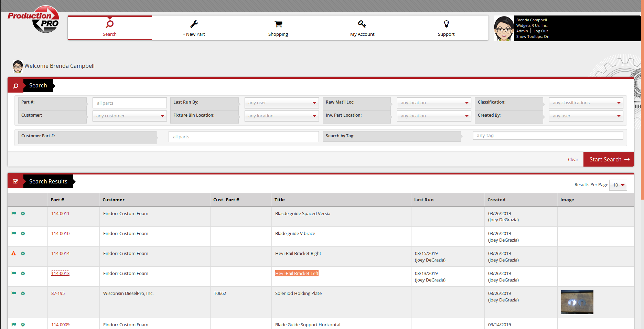Screen dimensions: 644x329
Task: Open the Shopping cart icon
Action: click(278, 24)
